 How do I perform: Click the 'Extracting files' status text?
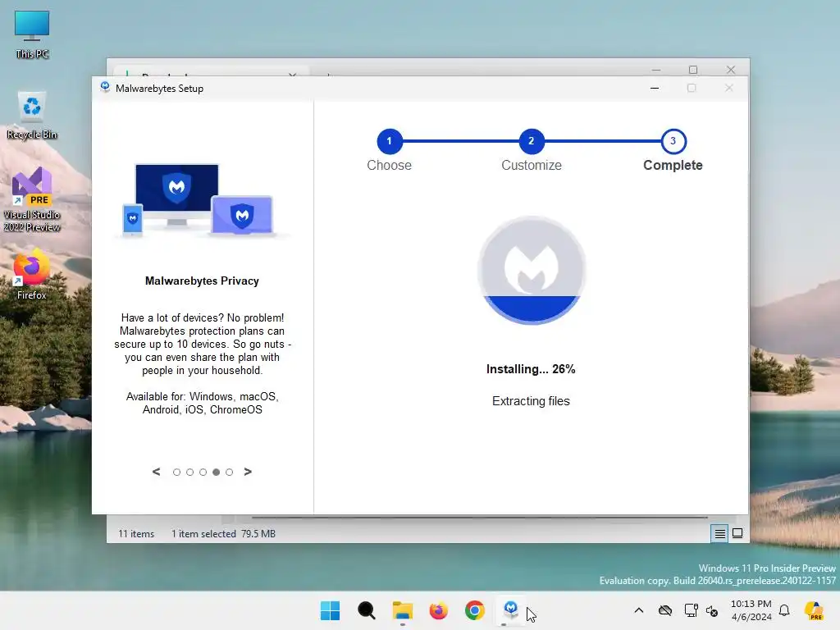point(531,401)
